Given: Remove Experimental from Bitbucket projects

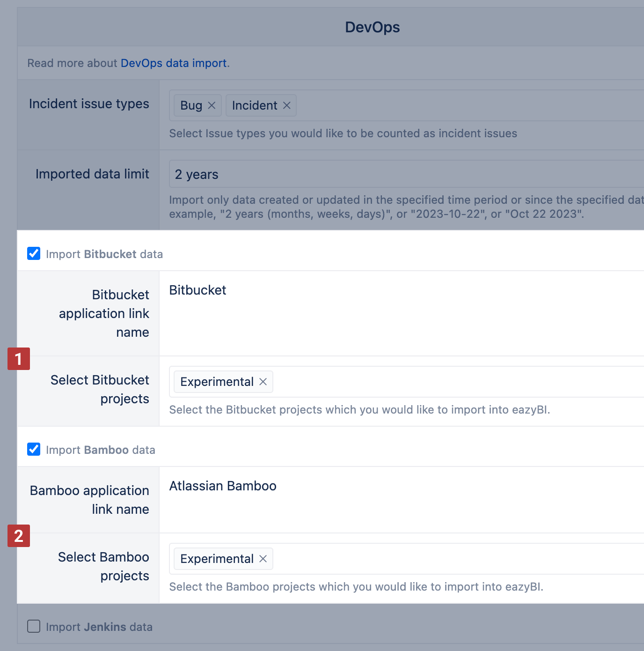Looking at the screenshot, I should [x=263, y=382].
